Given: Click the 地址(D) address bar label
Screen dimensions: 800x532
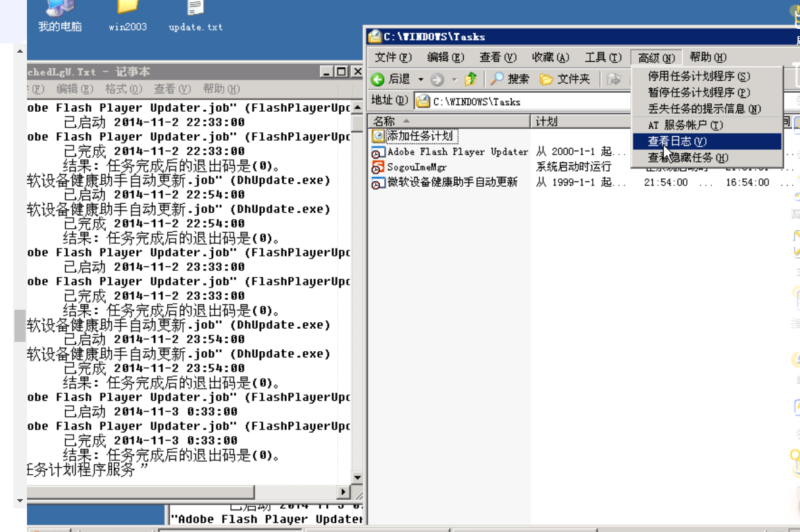Looking at the screenshot, I should pos(390,101).
